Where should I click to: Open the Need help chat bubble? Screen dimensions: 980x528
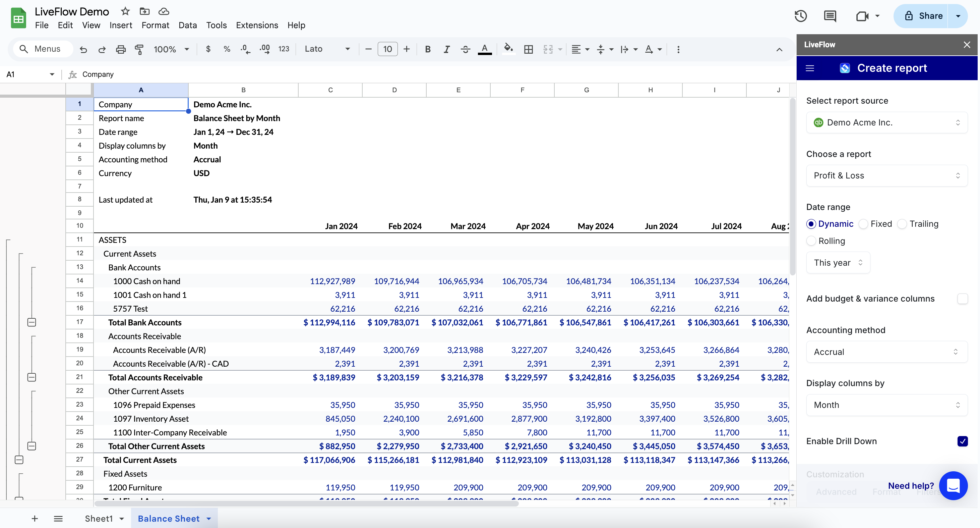953,485
